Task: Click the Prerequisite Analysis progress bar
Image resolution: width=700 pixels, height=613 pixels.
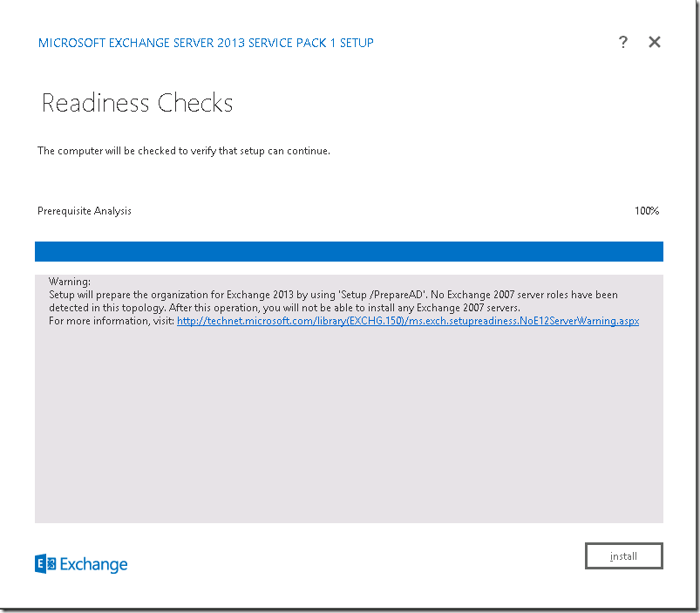Action: click(349, 251)
